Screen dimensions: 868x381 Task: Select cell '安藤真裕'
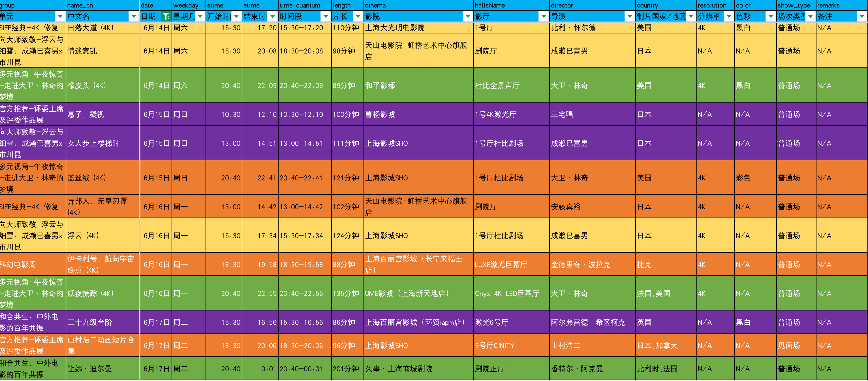(x=592, y=207)
